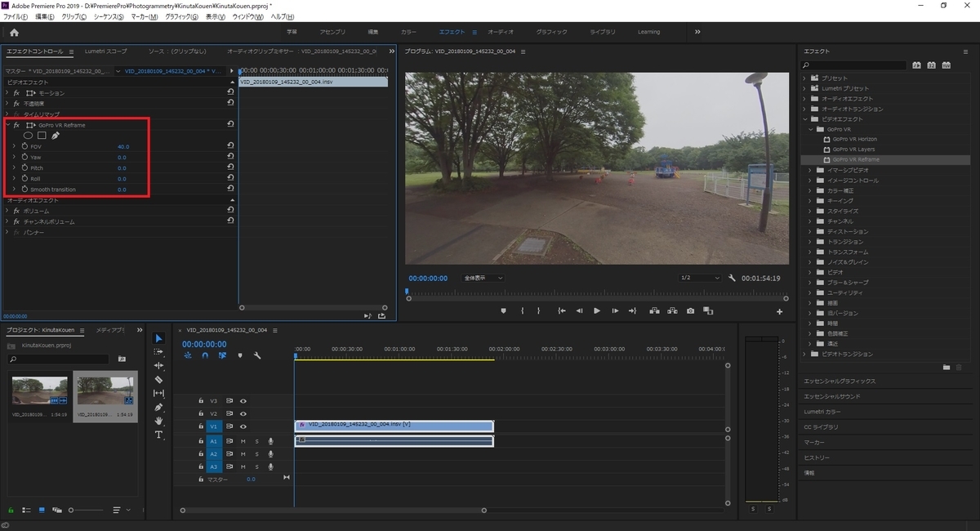Open the ヒストリー panel

click(x=817, y=457)
